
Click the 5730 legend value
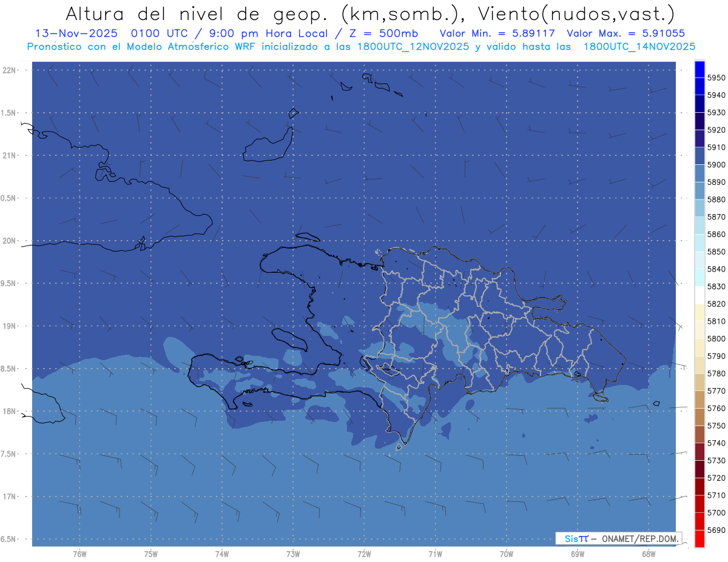(x=716, y=460)
